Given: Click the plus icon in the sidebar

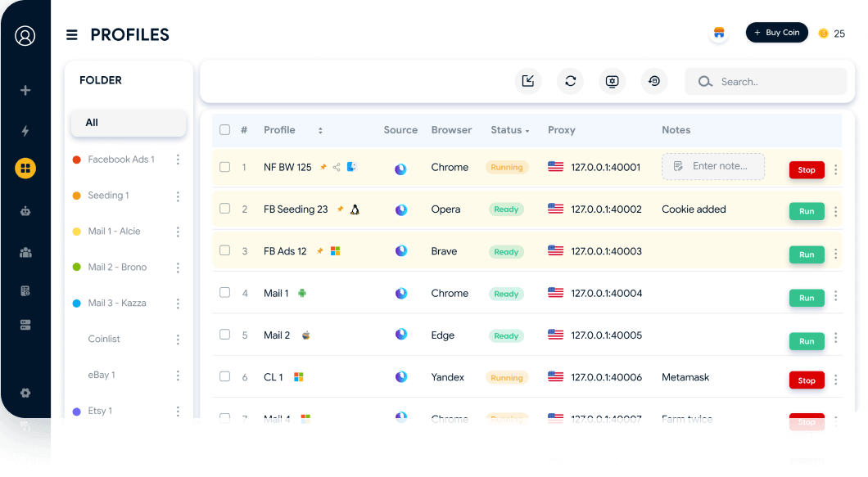Looking at the screenshot, I should (x=25, y=90).
